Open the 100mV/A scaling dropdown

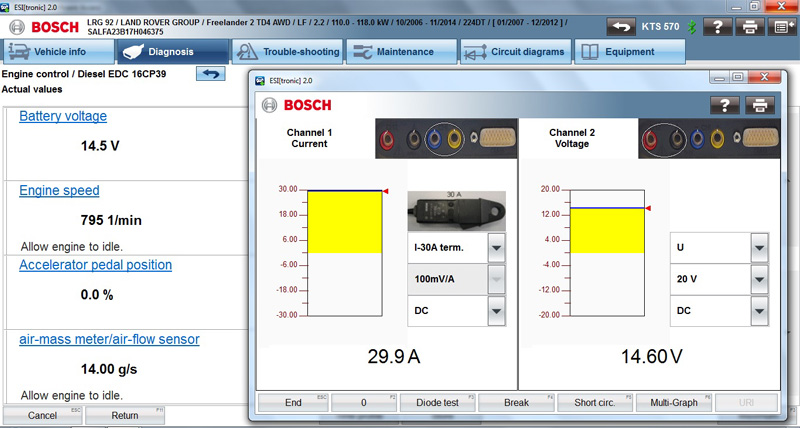(496, 279)
